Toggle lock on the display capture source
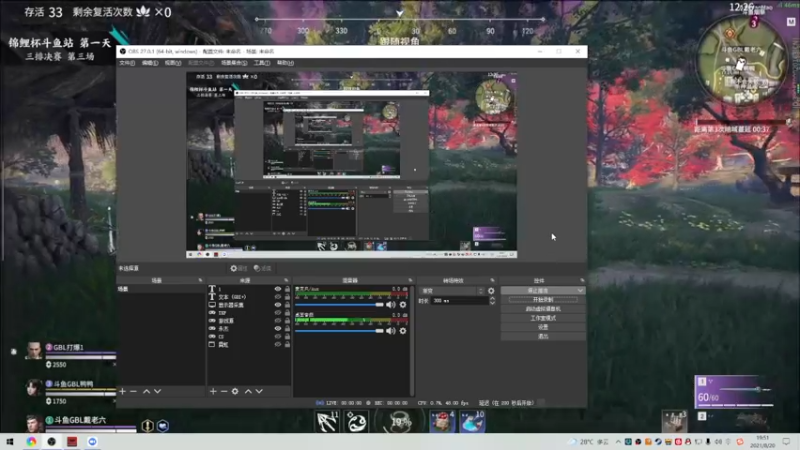800x450 pixels. [x=287, y=305]
